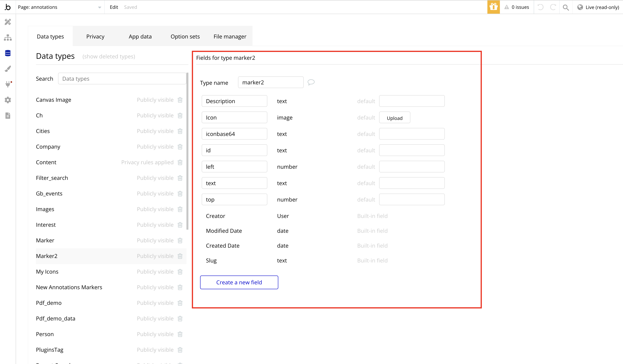
Task: Open App data tab panel
Action: 140,36
